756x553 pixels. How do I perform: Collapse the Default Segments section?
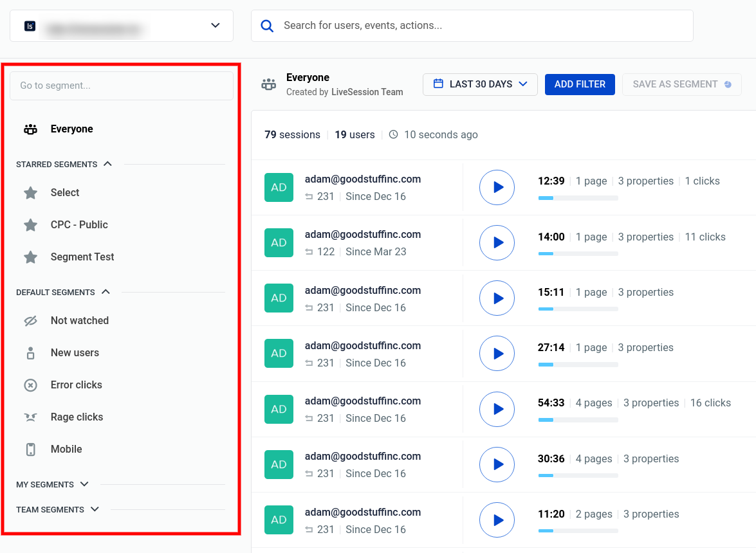106,292
